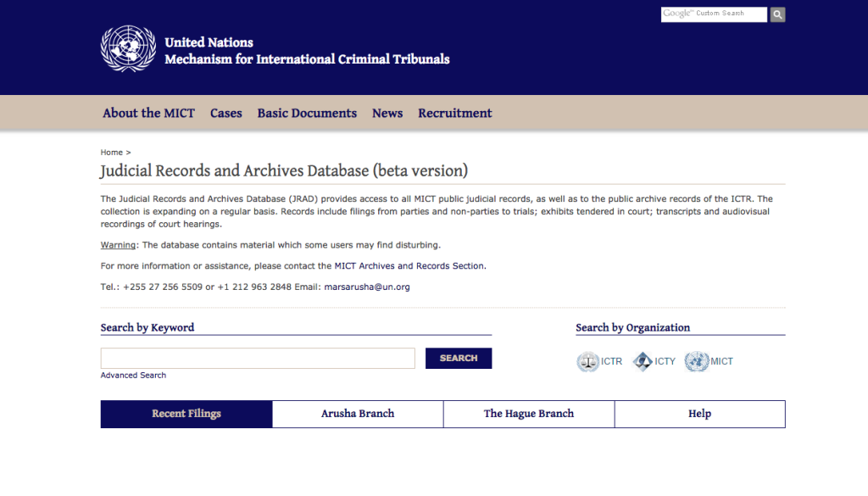Select the MICT emblem icon
The height and width of the screenshot is (496, 868).
point(697,361)
